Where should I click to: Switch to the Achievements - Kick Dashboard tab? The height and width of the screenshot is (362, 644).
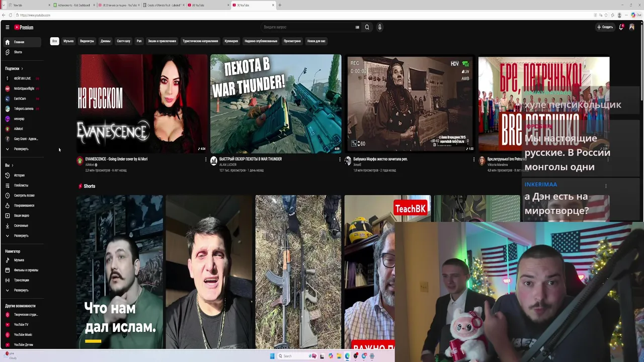[x=73, y=5]
